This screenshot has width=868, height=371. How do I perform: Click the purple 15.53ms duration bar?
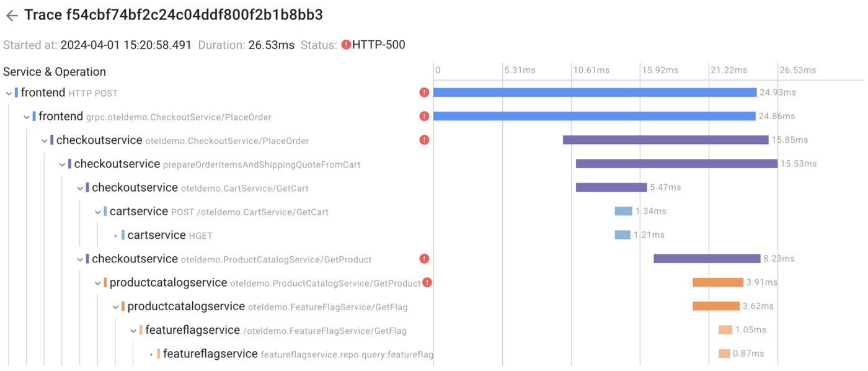click(676, 163)
